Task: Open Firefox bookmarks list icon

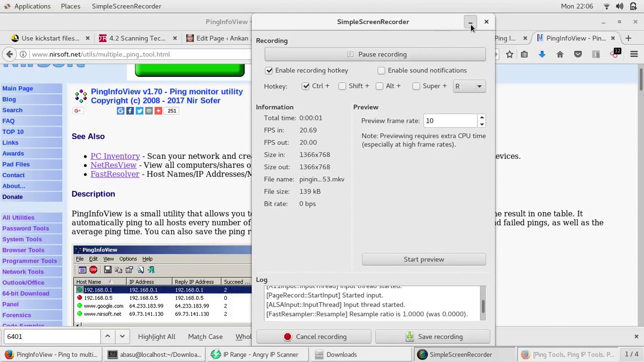Action: (x=524, y=54)
